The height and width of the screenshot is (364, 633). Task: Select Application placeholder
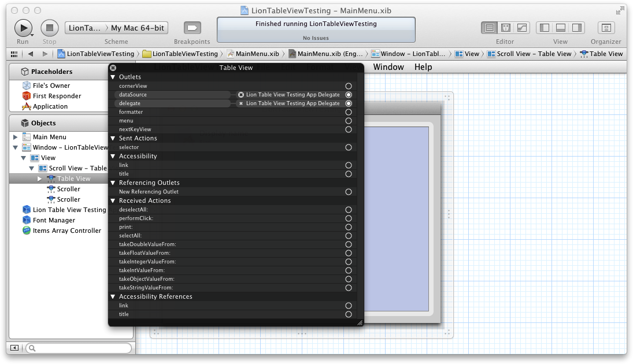coord(50,106)
